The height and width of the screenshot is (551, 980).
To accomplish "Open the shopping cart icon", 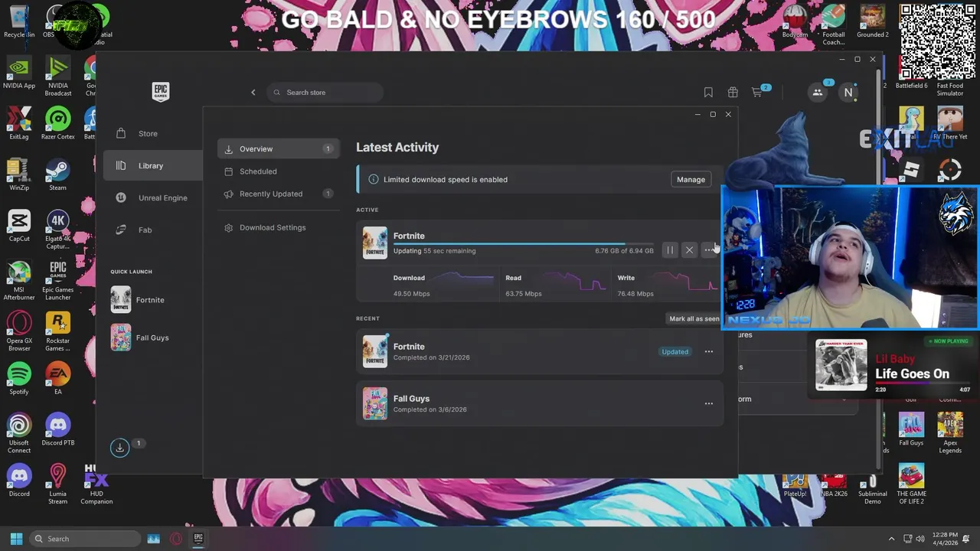I will pyautogui.click(x=757, y=93).
